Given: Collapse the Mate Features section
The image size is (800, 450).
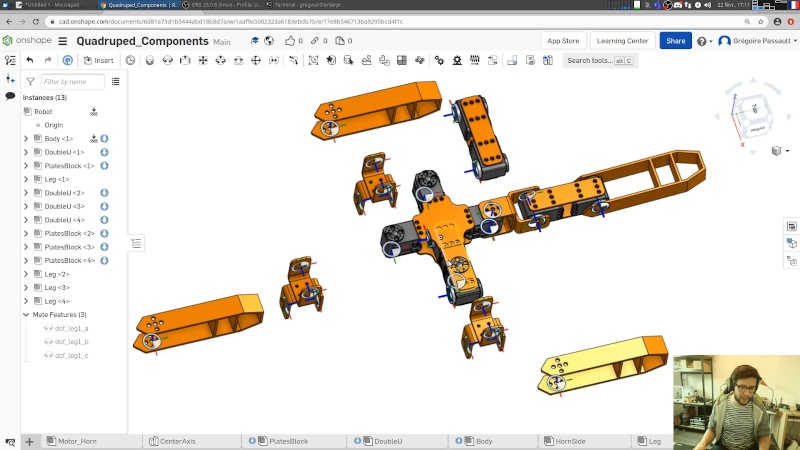Looking at the screenshot, I should (x=26, y=315).
